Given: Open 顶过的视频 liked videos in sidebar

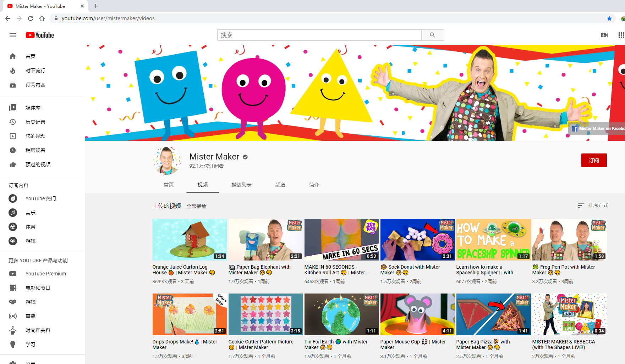Looking at the screenshot, I should click(x=43, y=164).
